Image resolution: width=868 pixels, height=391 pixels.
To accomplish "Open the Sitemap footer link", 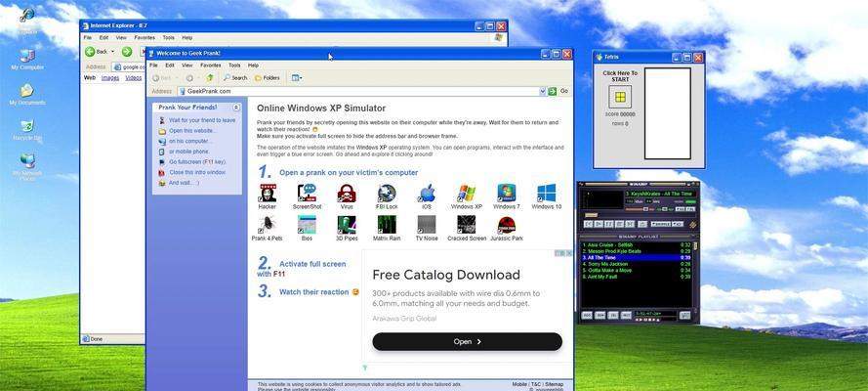I will 555,384.
